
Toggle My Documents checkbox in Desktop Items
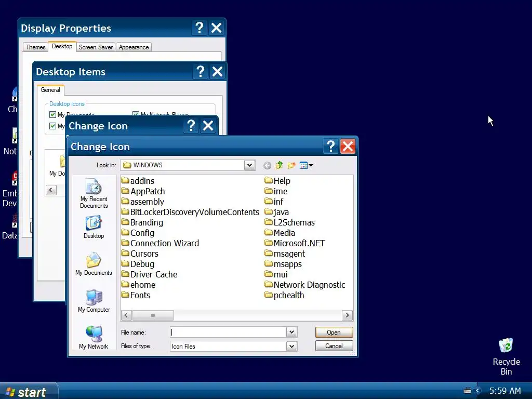tap(52, 115)
